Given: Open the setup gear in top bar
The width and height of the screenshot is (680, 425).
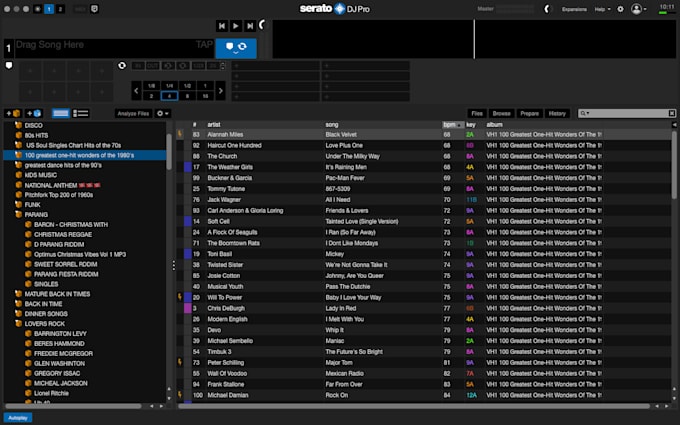Looking at the screenshot, I should coord(620,9).
